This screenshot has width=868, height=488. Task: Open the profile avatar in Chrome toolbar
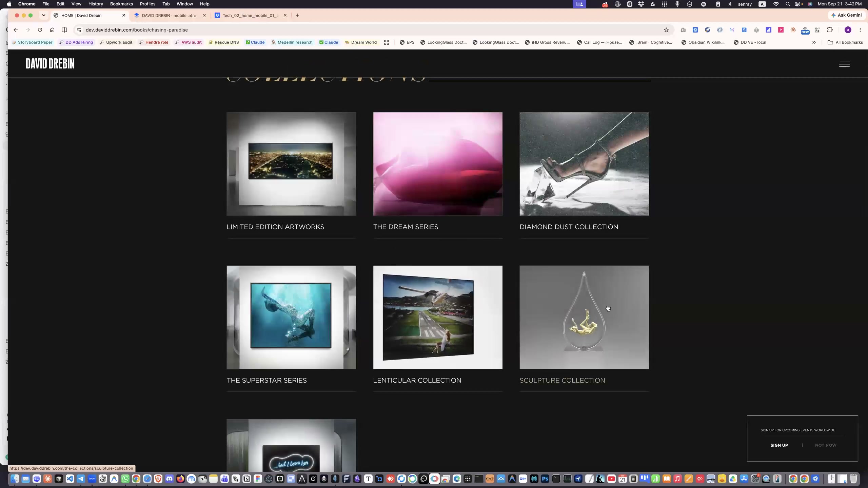(848, 30)
